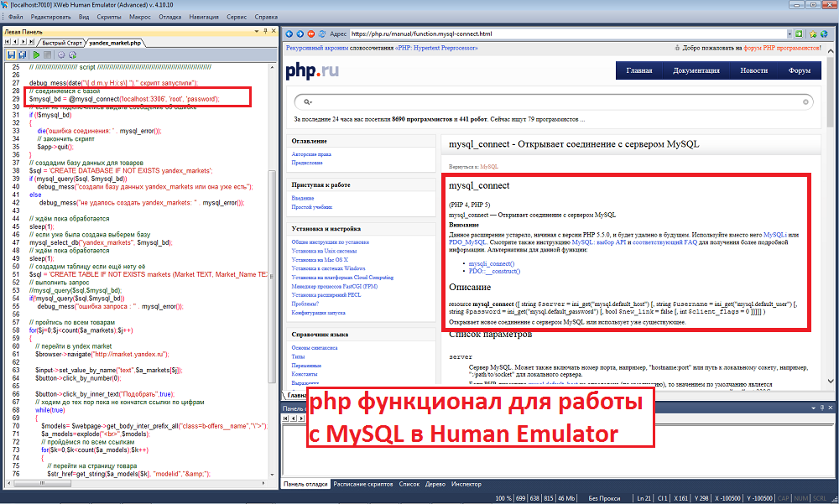Open the favorites star icon
This screenshot has height=504, width=839.
coord(813,34)
